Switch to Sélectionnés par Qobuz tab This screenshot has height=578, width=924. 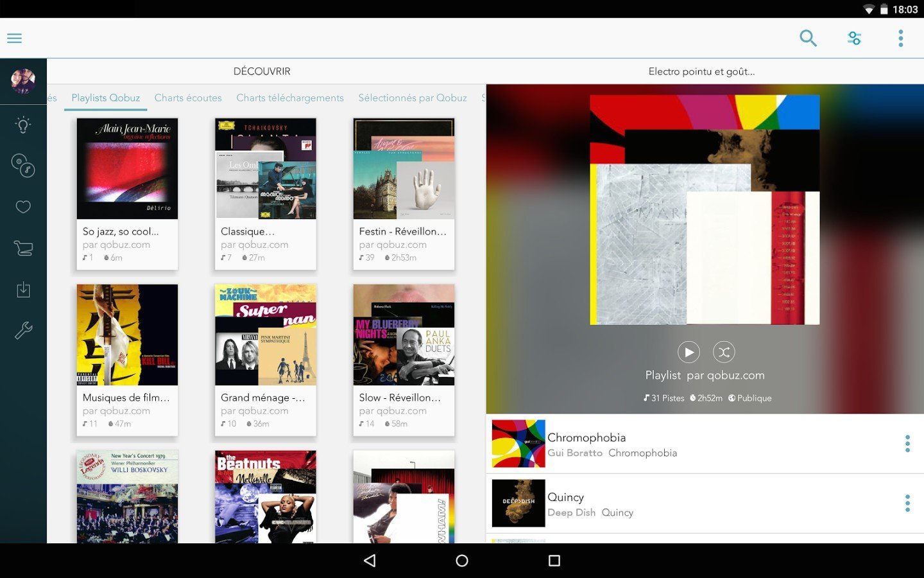pyautogui.click(x=413, y=98)
